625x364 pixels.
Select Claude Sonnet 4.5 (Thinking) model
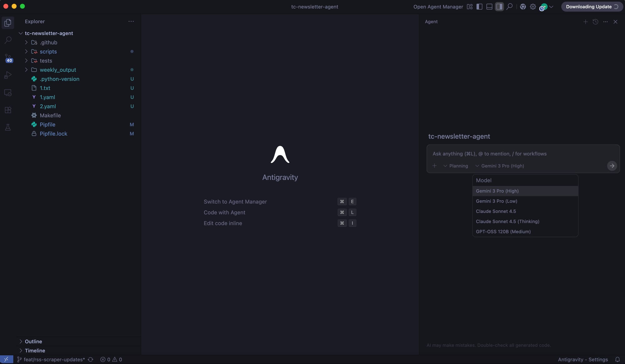[507, 221]
